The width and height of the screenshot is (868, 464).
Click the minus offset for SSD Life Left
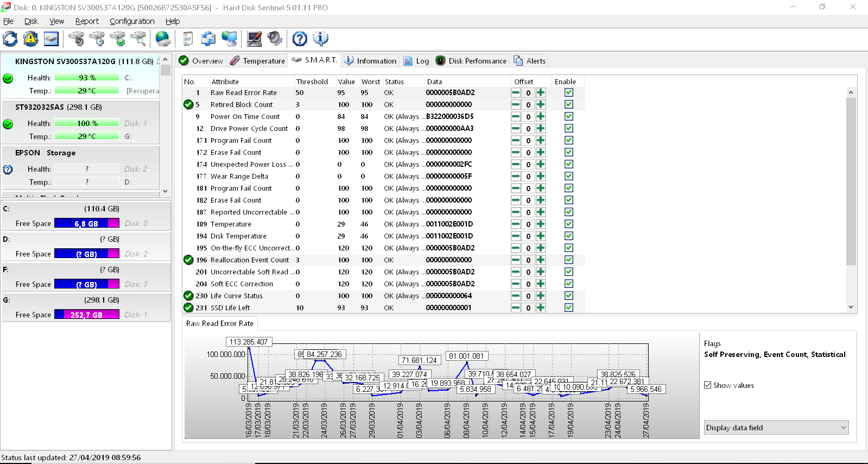click(x=516, y=308)
